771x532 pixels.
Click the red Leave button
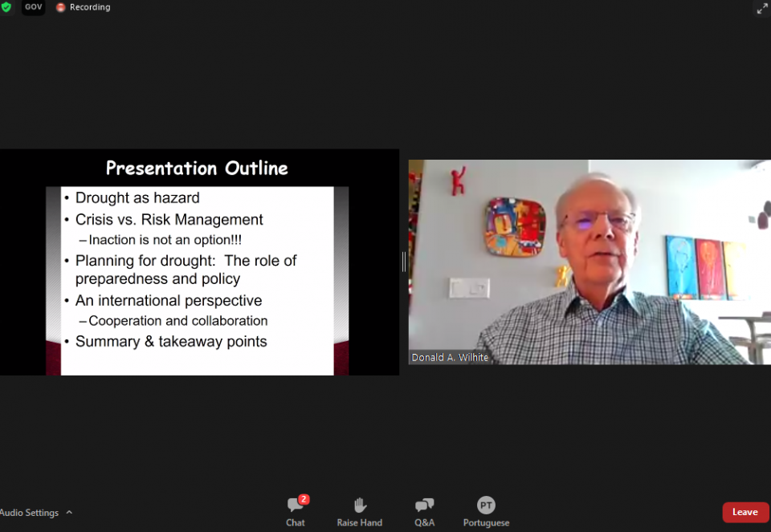[745, 513]
